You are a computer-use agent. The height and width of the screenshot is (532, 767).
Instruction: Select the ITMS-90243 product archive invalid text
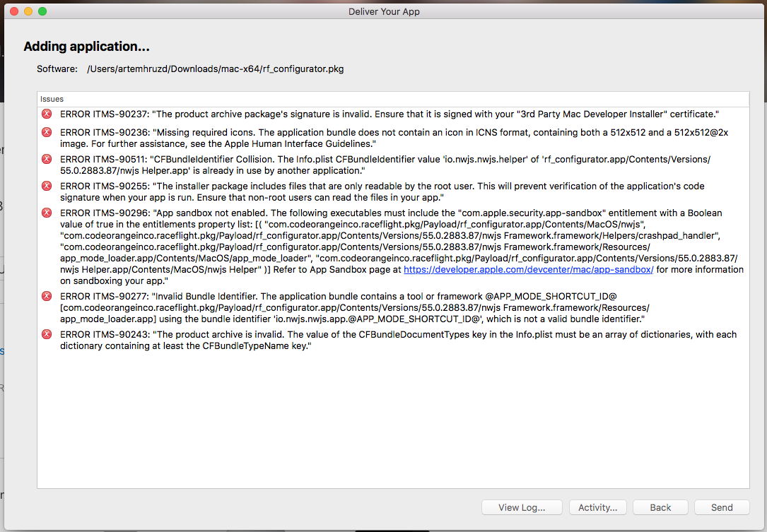pyautogui.click(x=398, y=340)
